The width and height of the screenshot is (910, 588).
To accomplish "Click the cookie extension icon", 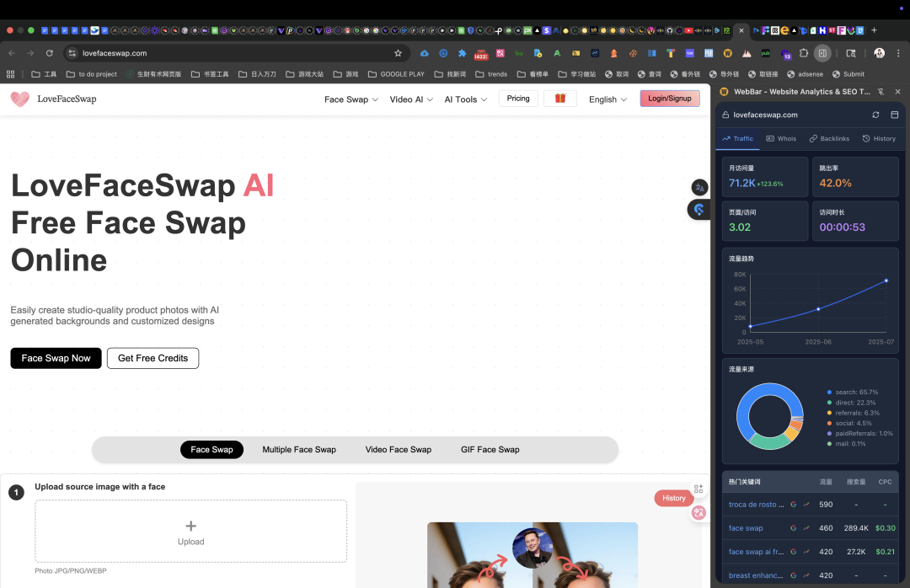I will pos(633,53).
